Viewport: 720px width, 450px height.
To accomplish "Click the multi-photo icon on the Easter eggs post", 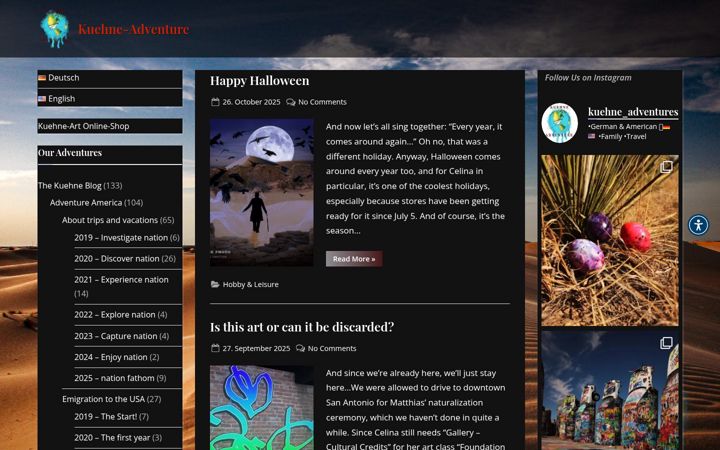I will 666,167.
